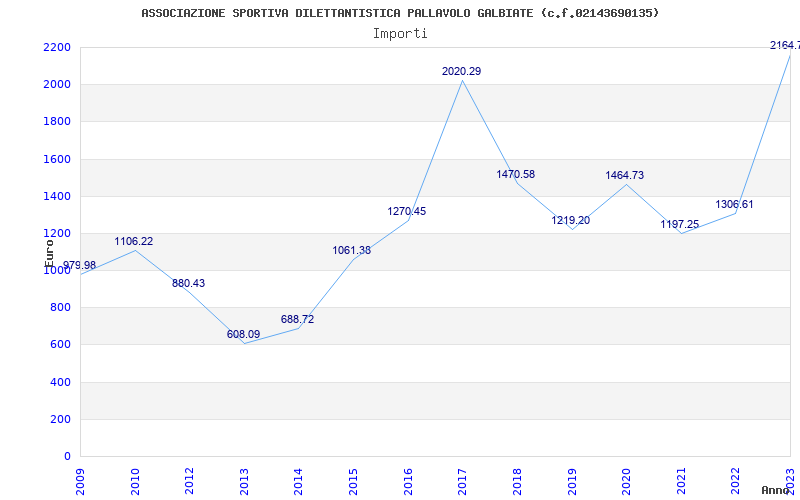The width and height of the screenshot is (800, 500).
Task: Click the 2018 x-axis year label
Action: click(517, 482)
